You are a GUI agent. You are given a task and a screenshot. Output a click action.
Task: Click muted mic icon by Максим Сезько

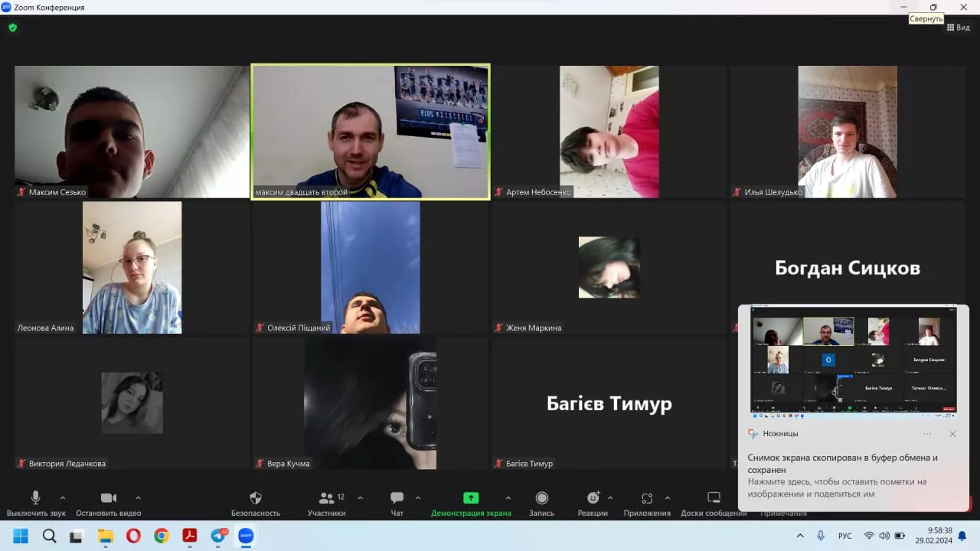click(22, 192)
